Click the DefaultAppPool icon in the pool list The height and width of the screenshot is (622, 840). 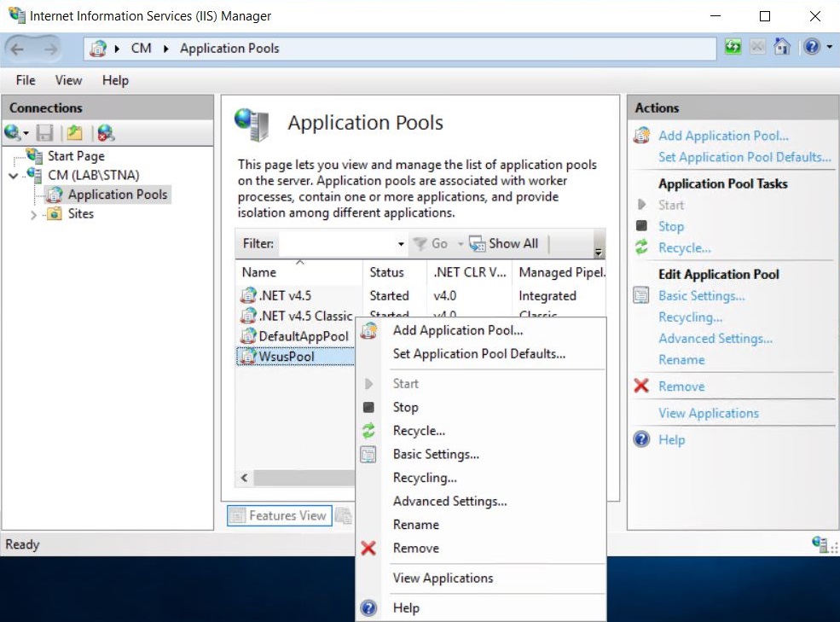248,336
